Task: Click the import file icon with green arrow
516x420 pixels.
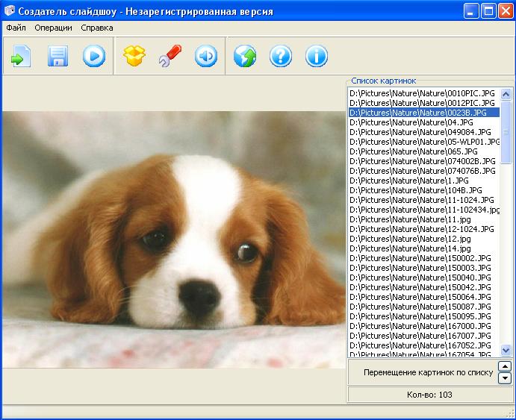Action: (22, 57)
